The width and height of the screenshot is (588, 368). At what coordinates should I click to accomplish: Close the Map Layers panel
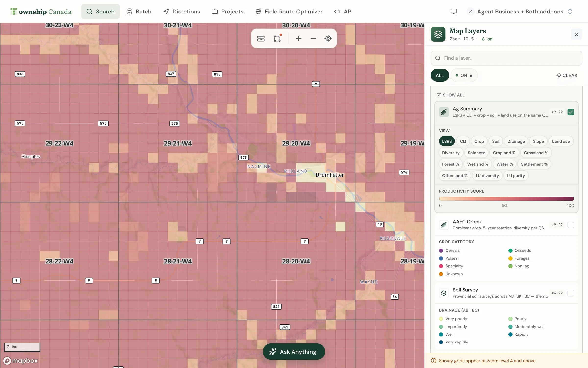coord(576,34)
